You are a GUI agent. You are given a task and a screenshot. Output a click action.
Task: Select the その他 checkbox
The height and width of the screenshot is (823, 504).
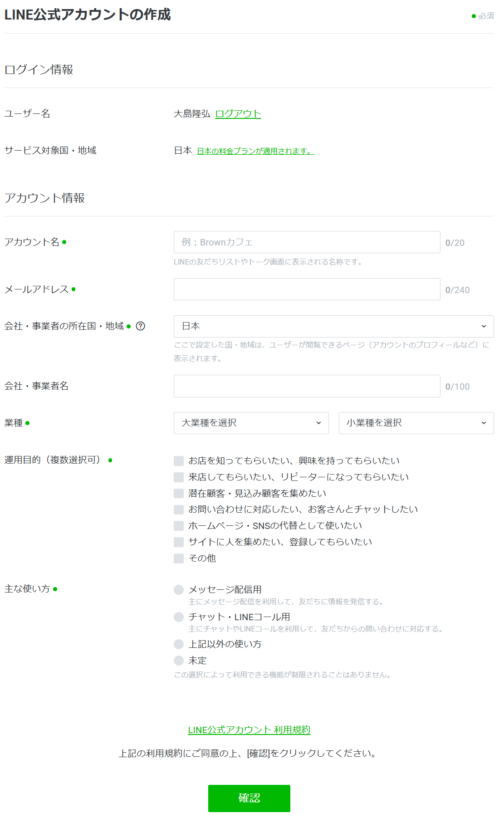click(179, 558)
